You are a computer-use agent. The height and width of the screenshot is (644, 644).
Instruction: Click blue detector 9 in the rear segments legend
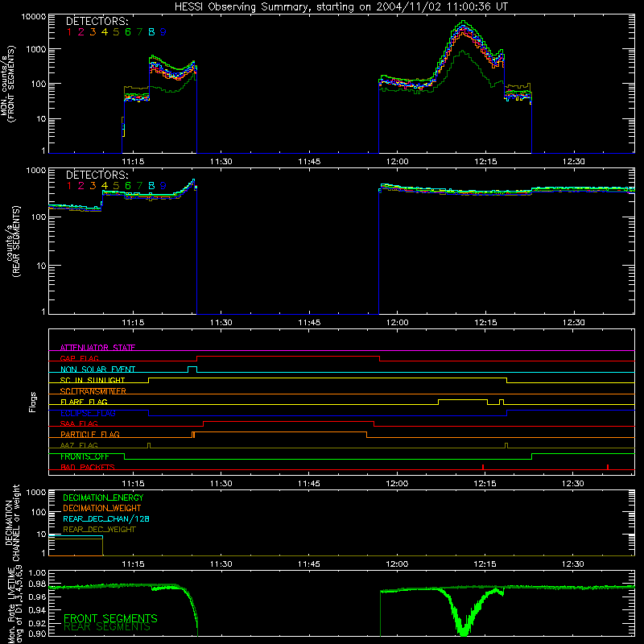(x=163, y=186)
